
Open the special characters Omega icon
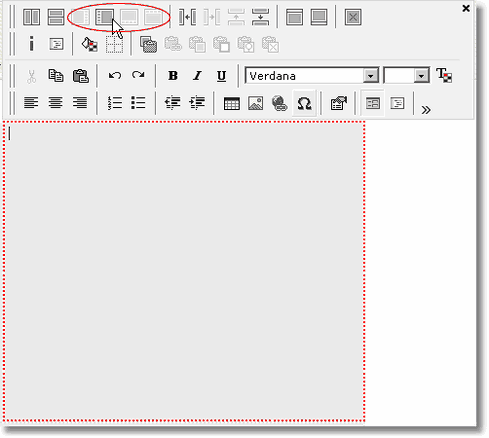click(x=304, y=103)
